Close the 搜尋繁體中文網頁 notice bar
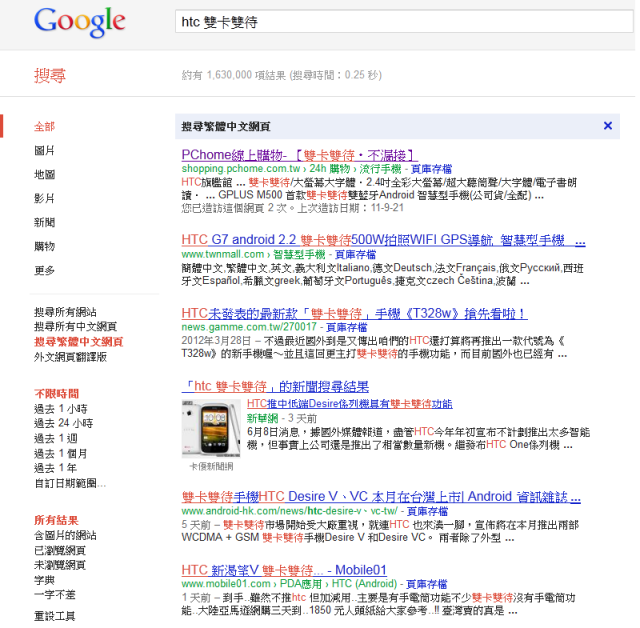Screen dimensions: 640x628 click(x=607, y=126)
